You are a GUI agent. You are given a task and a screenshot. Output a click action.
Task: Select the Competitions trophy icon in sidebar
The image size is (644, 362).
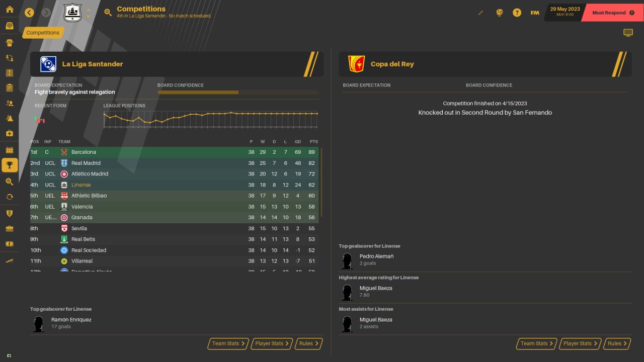tap(10, 165)
